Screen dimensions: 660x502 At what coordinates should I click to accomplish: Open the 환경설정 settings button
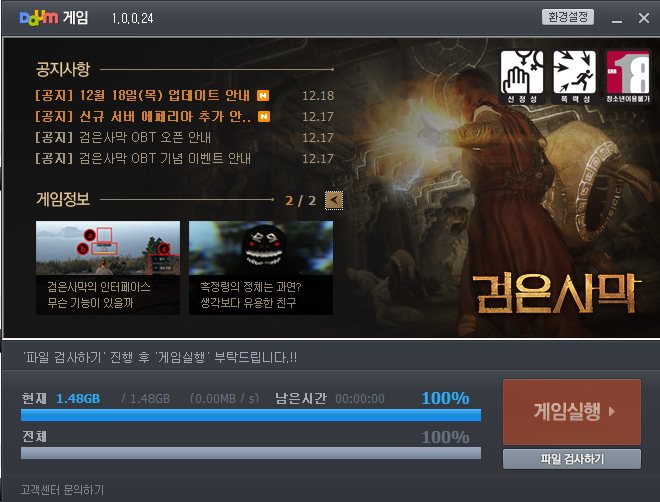(x=567, y=17)
